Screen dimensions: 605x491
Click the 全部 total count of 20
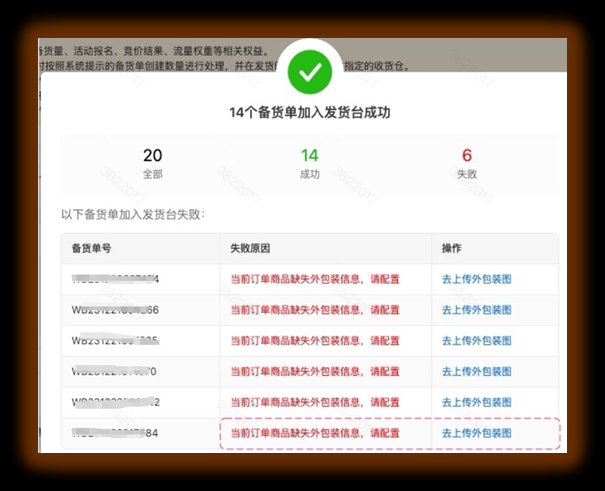(x=152, y=163)
